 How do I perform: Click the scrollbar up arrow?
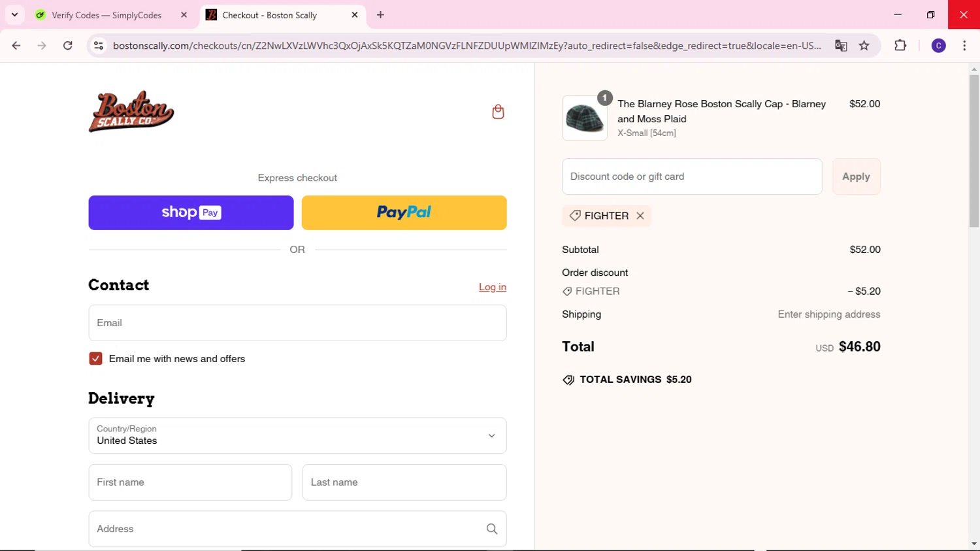[974, 69]
